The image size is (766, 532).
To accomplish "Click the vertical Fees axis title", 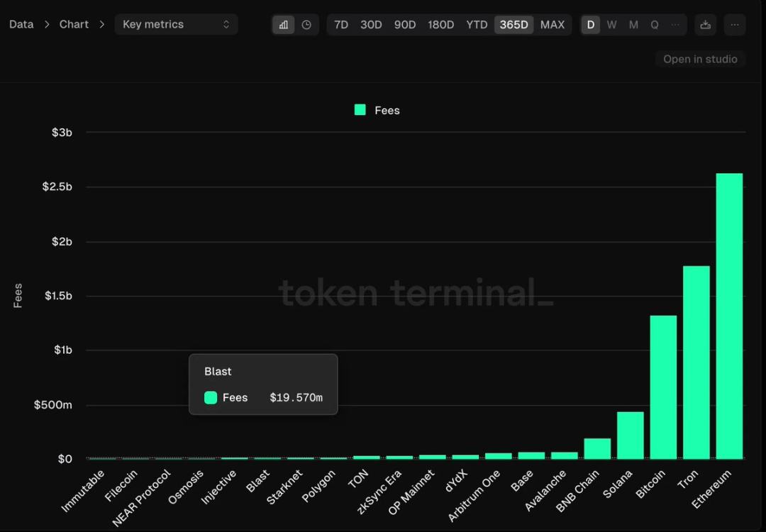I will click(18, 296).
